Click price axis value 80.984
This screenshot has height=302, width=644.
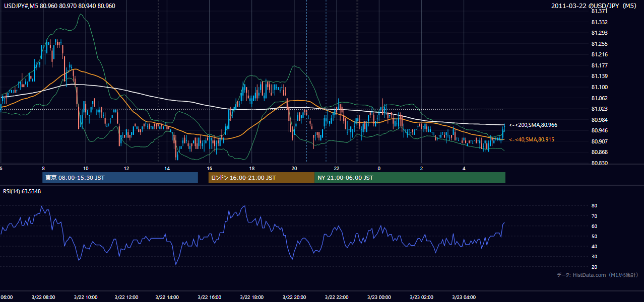599,120
